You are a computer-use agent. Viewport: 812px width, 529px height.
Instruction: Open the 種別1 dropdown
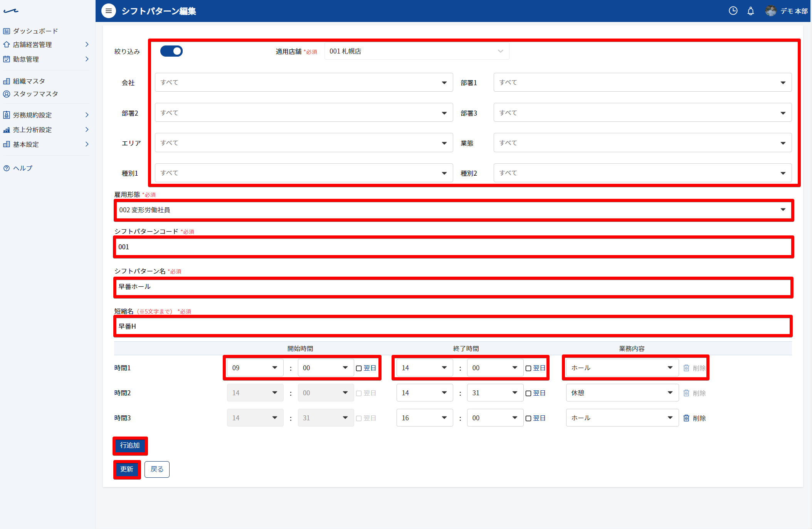(x=304, y=173)
